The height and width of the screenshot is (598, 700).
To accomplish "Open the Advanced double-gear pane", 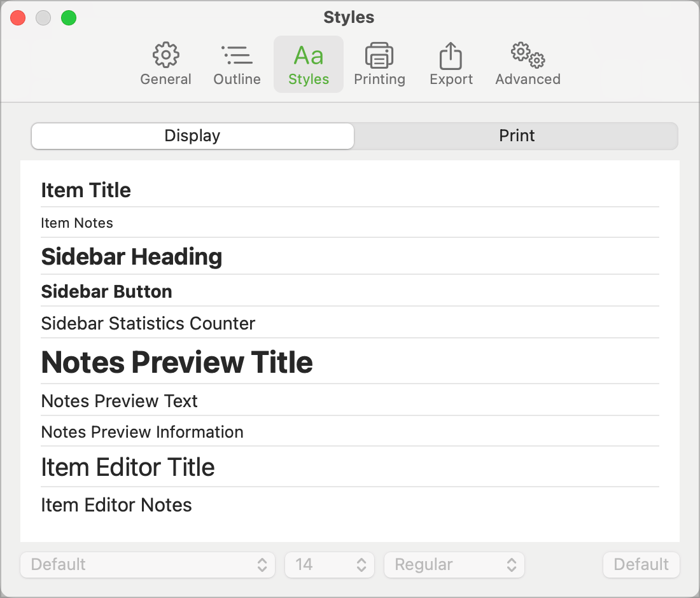I will (528, 64).
